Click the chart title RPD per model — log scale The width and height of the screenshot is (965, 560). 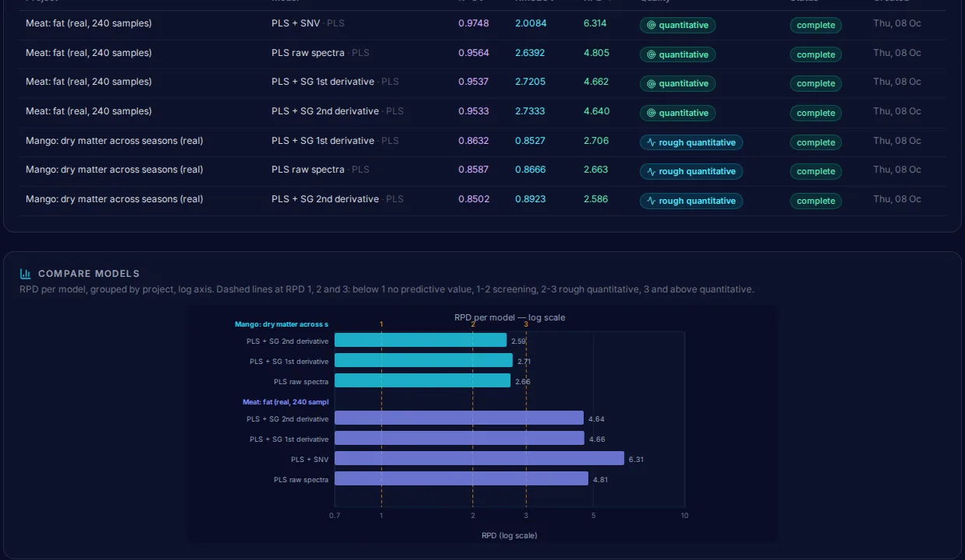point(510,317)
